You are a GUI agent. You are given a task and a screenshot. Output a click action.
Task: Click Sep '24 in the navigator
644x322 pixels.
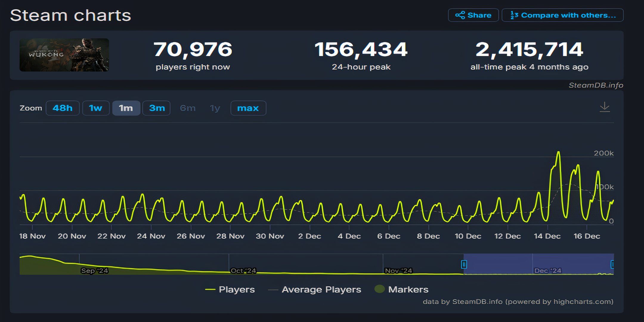[x=95, y=271]
